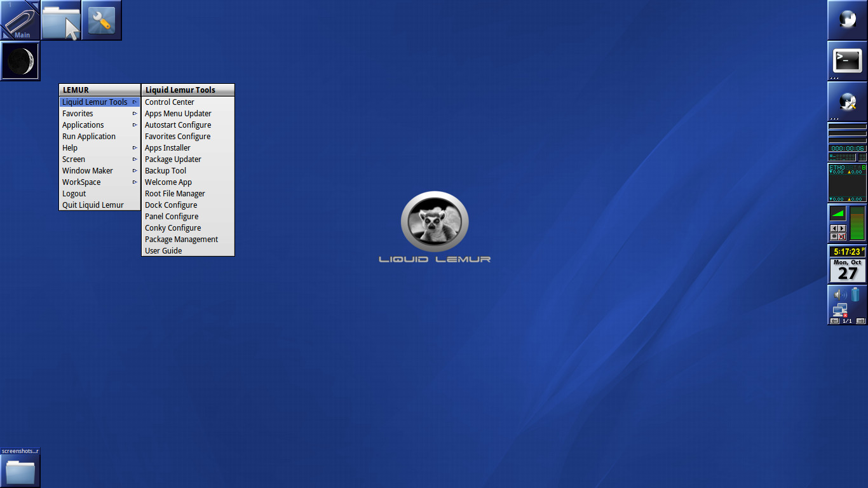Run Package Updater
868x488 pixels.
[x=188, y=159]
